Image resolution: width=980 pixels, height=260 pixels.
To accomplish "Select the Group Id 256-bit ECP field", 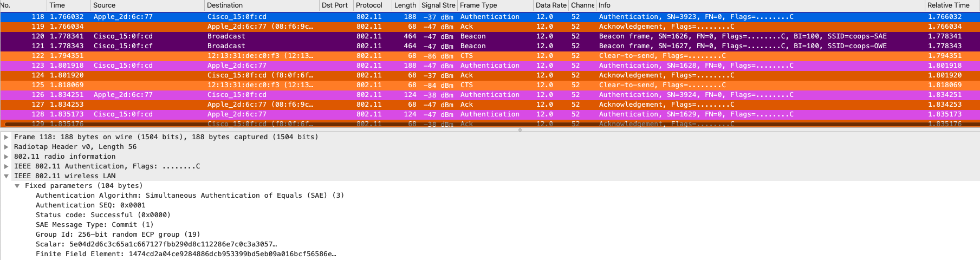I will (x=118, y=235).
